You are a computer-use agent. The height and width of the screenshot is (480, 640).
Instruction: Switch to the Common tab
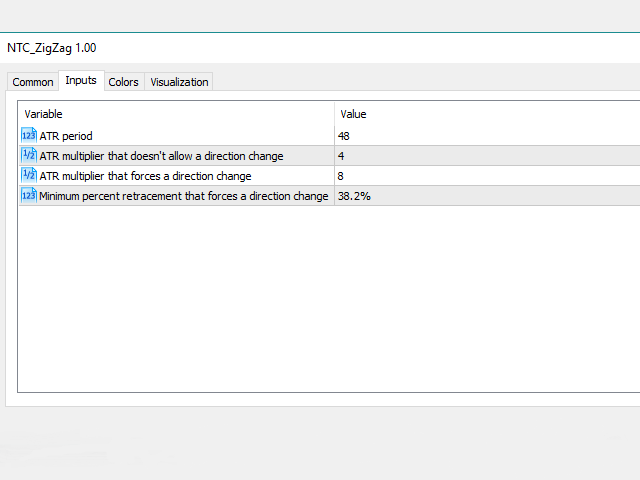coord(33,82)
